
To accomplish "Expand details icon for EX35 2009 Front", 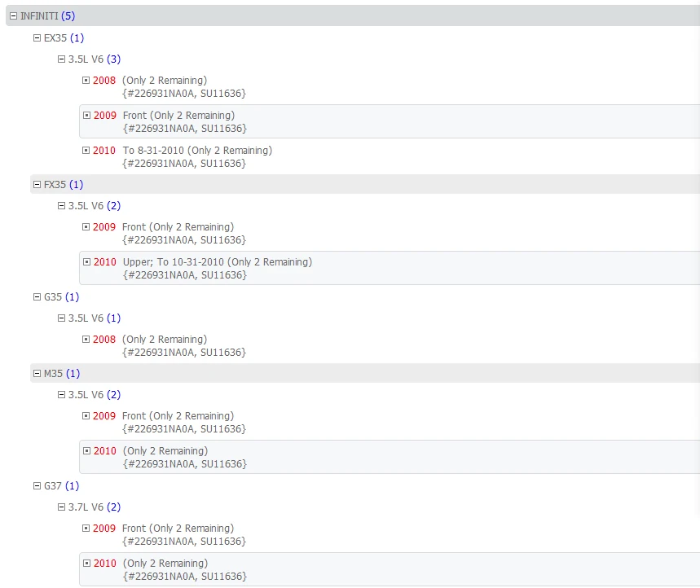I will pos(87,116).
